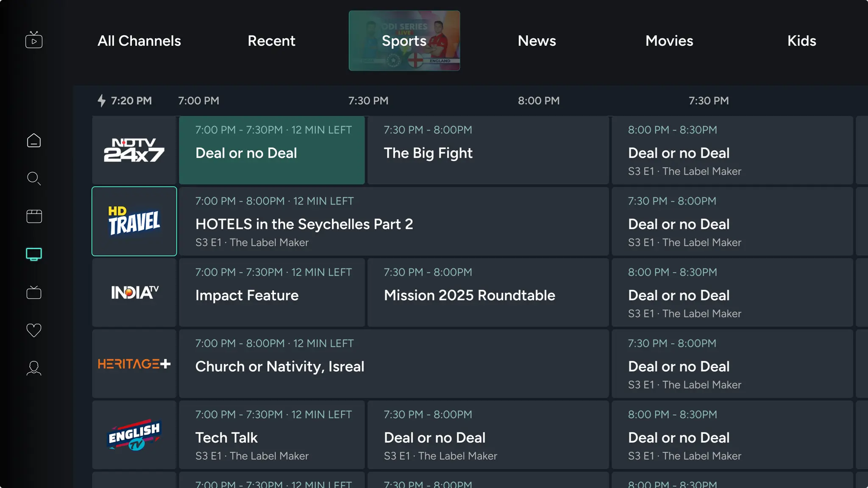Select the HD Travel channel logo
Viewport: 868px width, 488px height.
click(x=134, y=221)
